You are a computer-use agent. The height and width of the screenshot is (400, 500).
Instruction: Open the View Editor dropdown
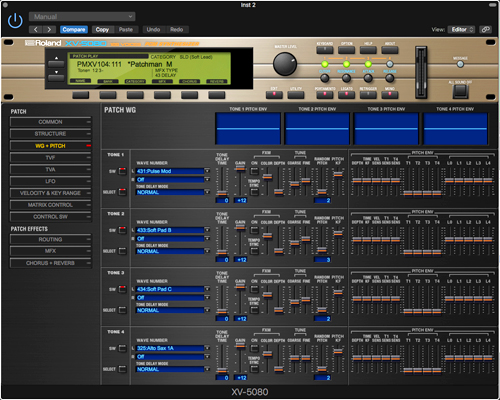coord(461,30)
